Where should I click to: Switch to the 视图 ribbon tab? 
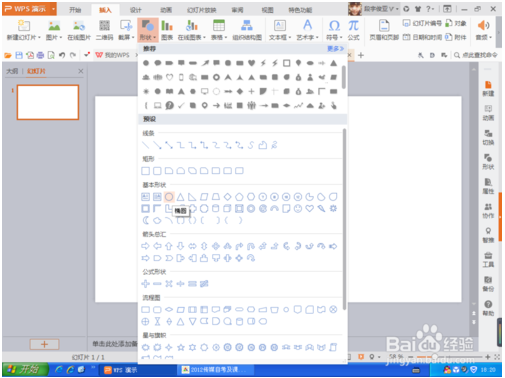point(267,10)
